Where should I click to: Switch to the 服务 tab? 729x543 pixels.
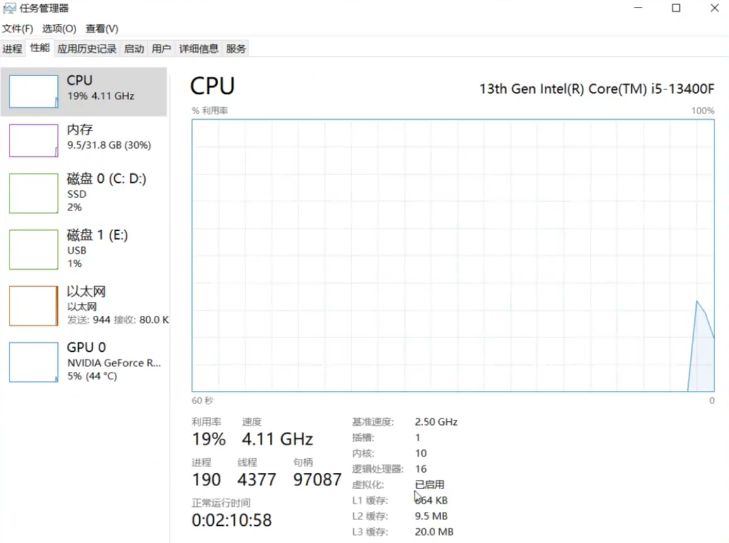pos(236,48)
